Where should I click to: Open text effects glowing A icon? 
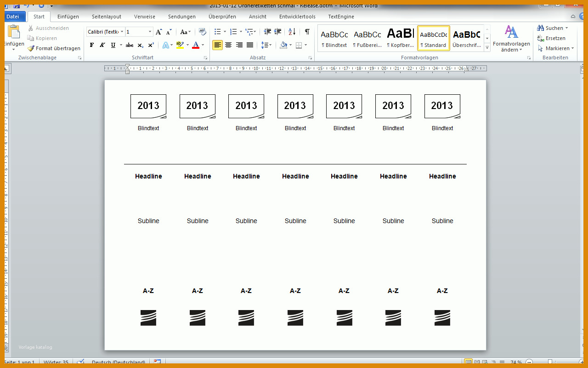click(x=165, y=45)
